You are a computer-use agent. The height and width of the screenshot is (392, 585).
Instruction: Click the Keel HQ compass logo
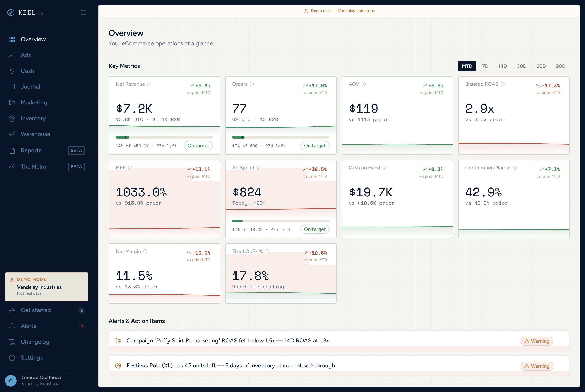11,12
